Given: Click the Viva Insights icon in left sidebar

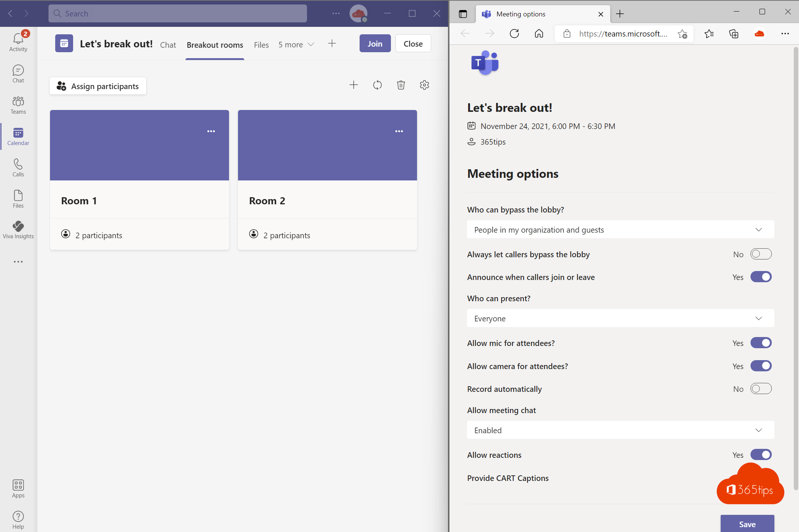Looking at the screenshot, I should pos(17,227).
